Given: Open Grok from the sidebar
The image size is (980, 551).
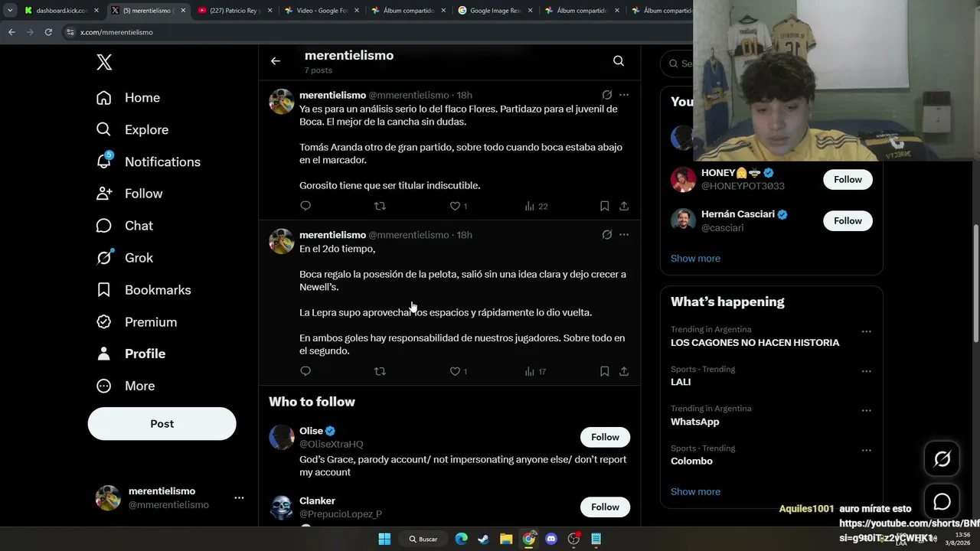Looking at the screenshot, I should (124, 258).
